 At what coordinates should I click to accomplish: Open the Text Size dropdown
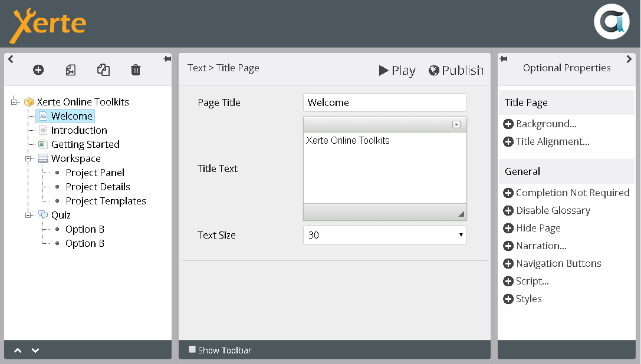[384, 235]
